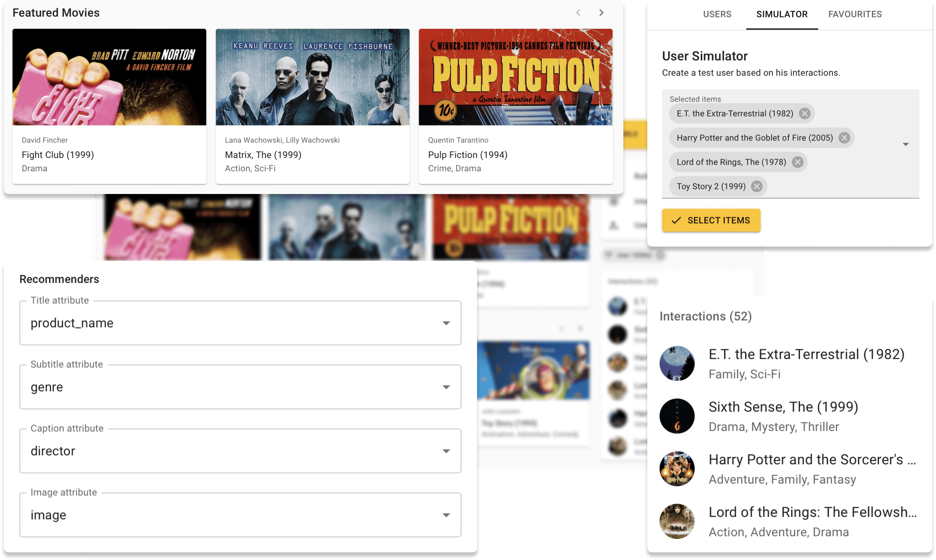Viewport: 936px width, 560px height.
Task: Remove E.T. the Extra-Terrestrial chip
Action: click(804, 114)
